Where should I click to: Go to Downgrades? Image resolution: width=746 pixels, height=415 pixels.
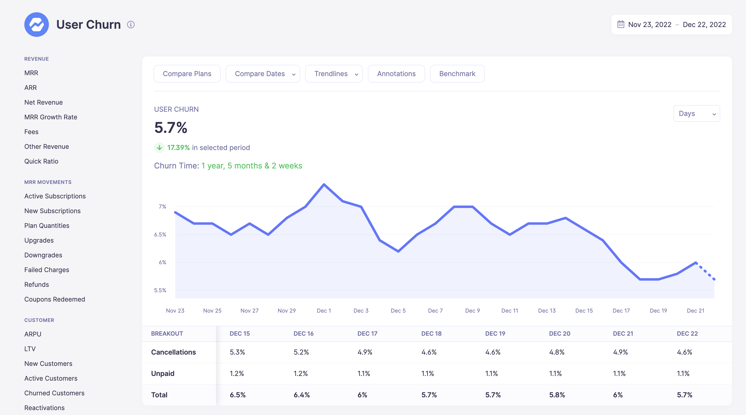[43, 255]
